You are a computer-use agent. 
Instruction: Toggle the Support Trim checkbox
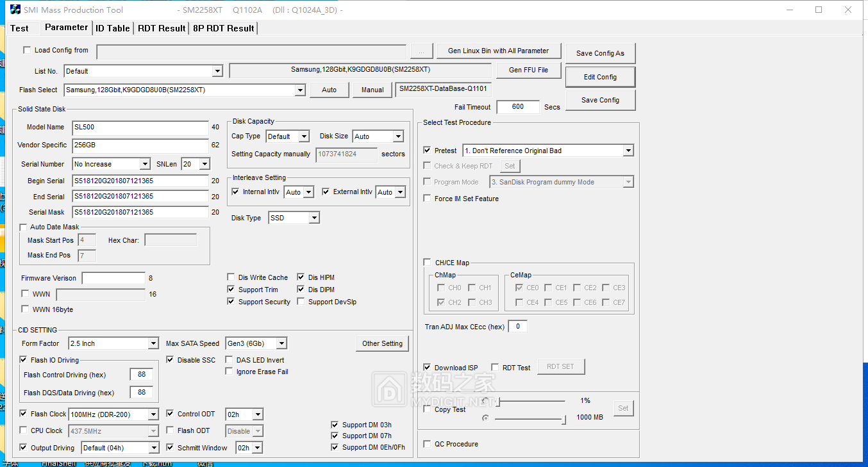[231, 290]
